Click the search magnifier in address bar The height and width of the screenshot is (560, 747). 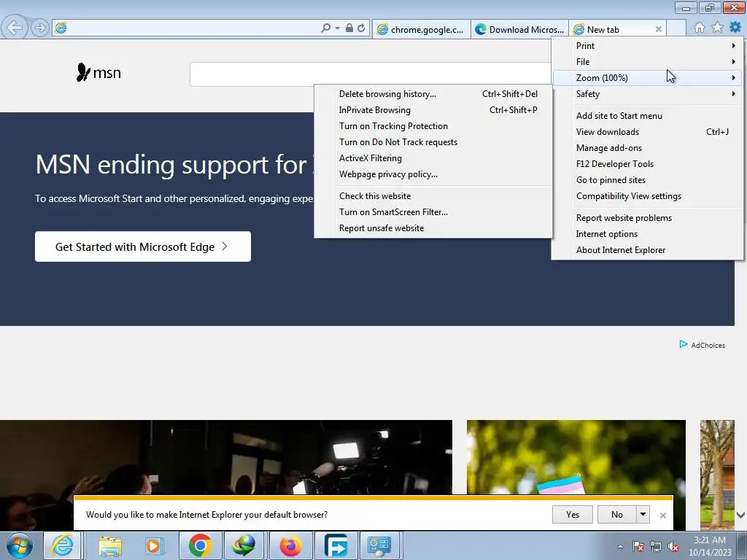click(x=325, y=28)
